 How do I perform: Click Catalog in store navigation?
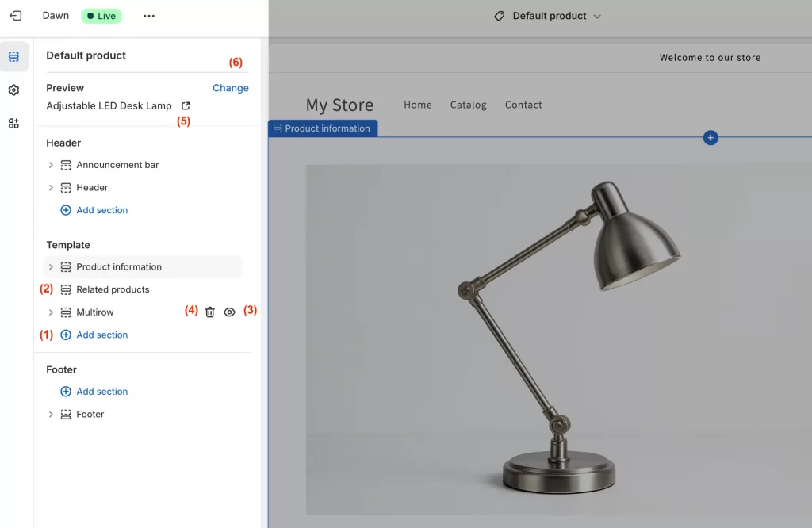pos(468,105)
